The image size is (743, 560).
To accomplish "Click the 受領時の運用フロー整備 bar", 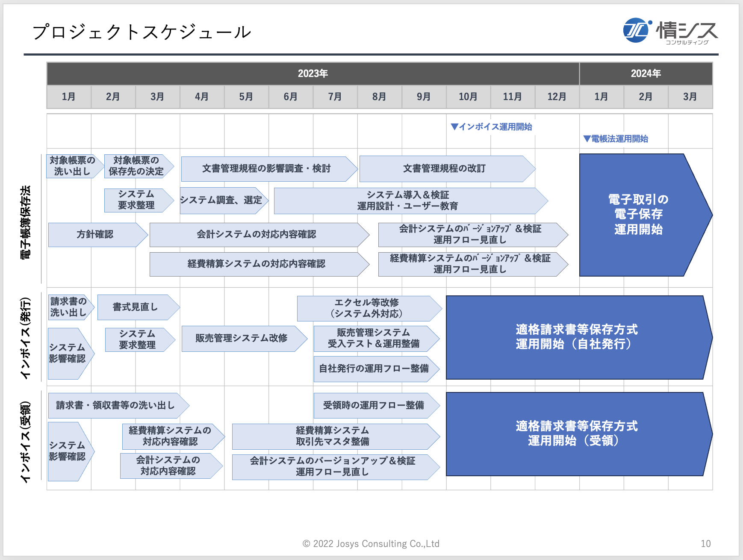I will [x=375, y=406].
